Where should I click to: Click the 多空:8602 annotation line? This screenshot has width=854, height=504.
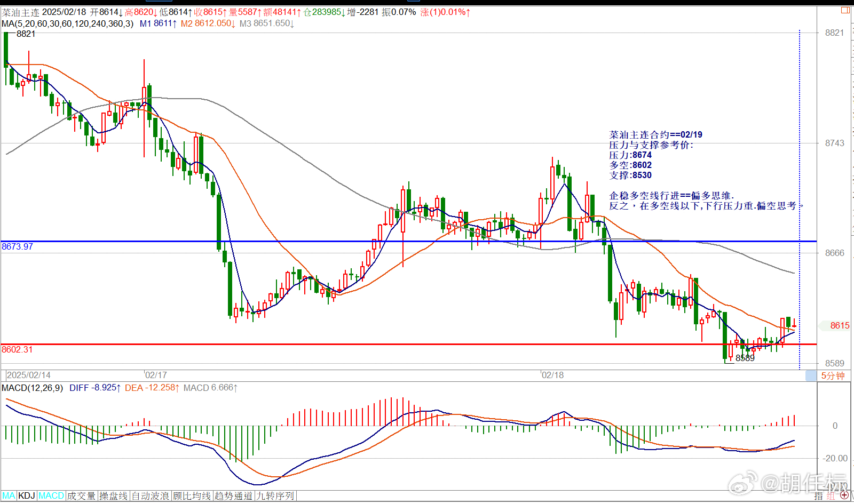tap(630, 165)
